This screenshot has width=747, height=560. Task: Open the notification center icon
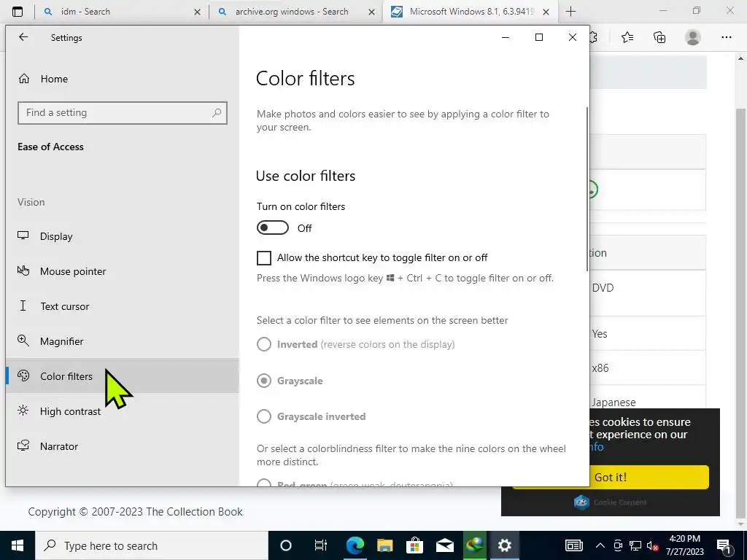click(724, 545)
